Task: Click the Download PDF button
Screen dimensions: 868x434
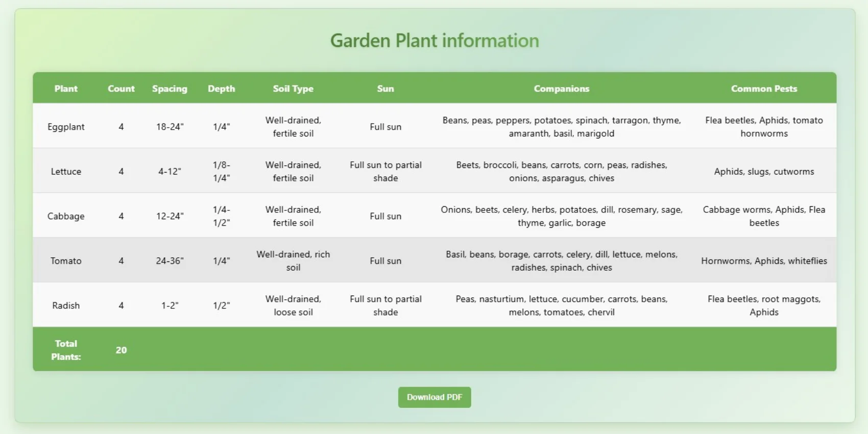Action: click(435, 397)
